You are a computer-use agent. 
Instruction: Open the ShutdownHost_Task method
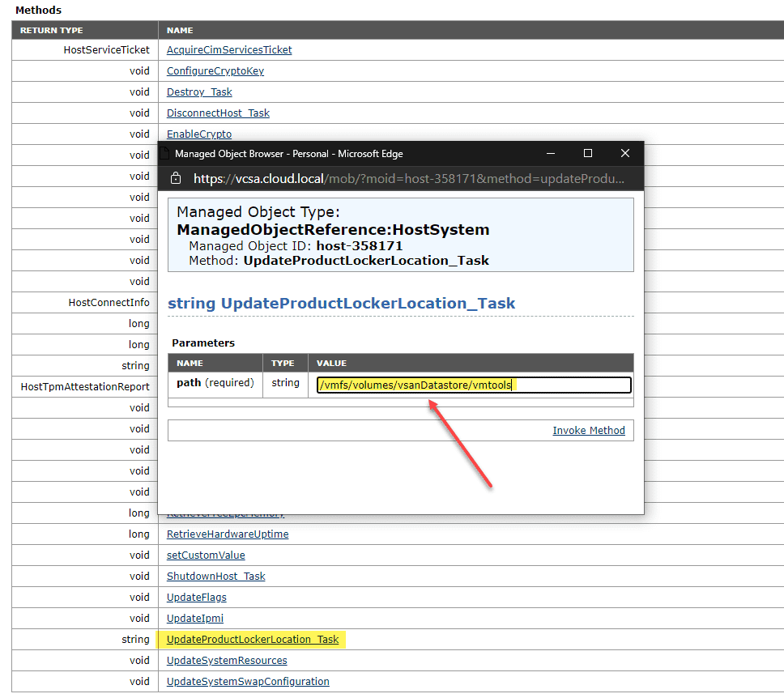[215, 576]
